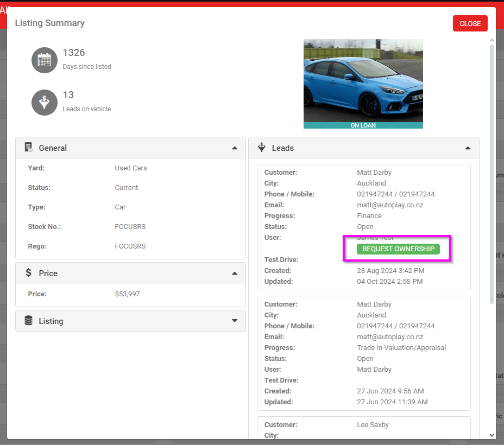This screenshot has width=504, height=445.
Task: Select the 1326 days since listed value
Action: point(74,53)
